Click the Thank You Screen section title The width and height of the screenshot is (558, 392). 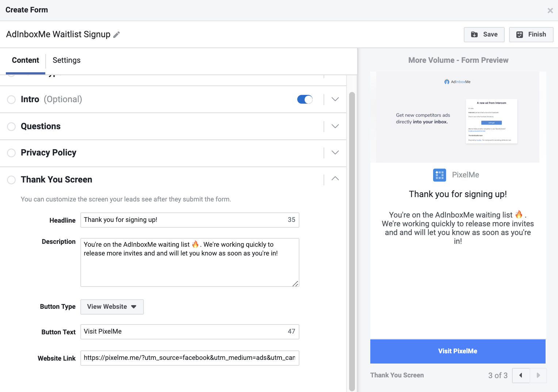coord(57,180)
